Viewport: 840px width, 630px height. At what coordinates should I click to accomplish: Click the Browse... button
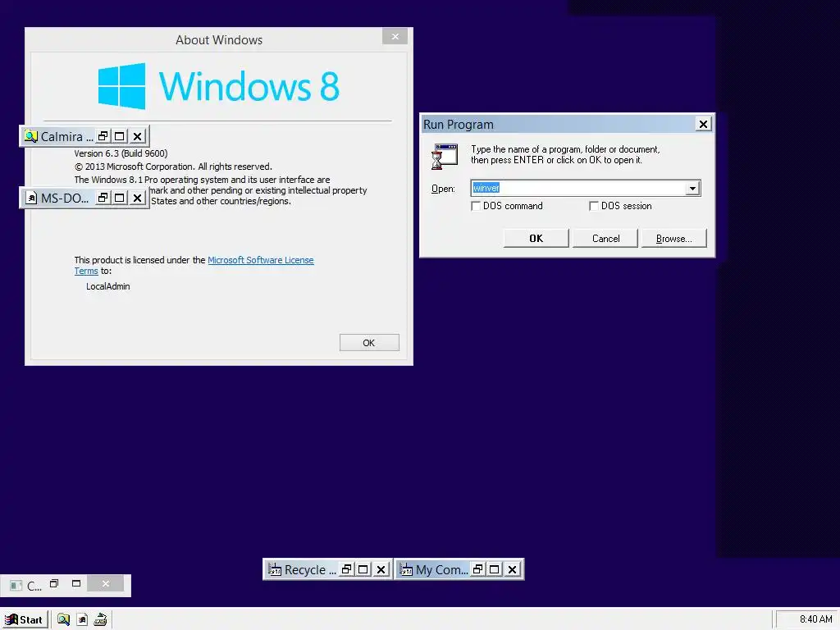click(674, 239)
